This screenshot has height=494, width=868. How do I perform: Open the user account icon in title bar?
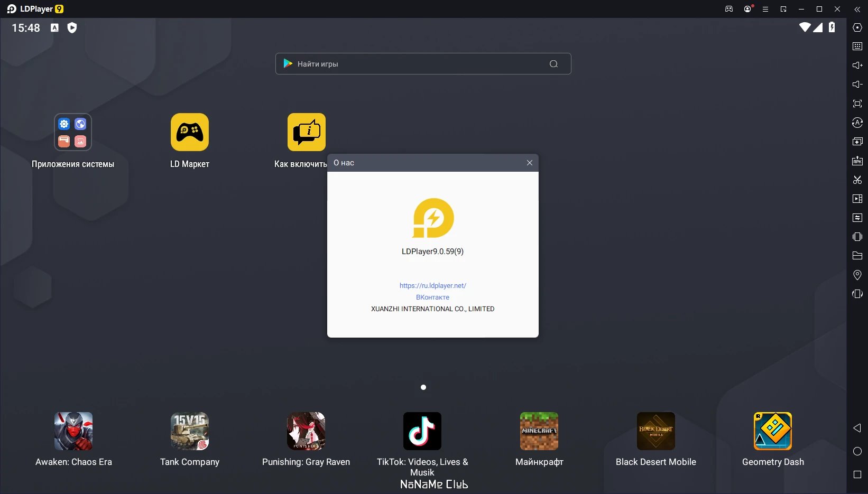pos(747,9)
